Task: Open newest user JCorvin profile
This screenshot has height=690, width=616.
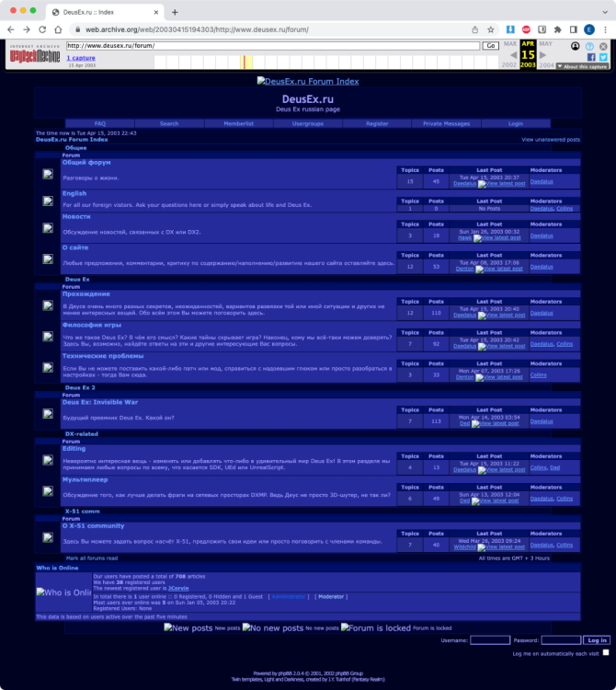Action: (178, 589)
